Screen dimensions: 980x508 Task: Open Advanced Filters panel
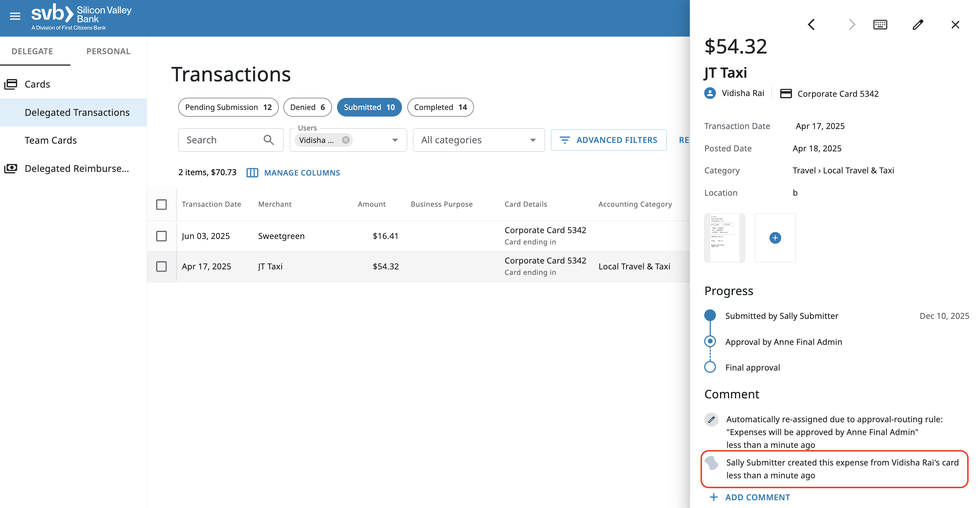[608, 140]
